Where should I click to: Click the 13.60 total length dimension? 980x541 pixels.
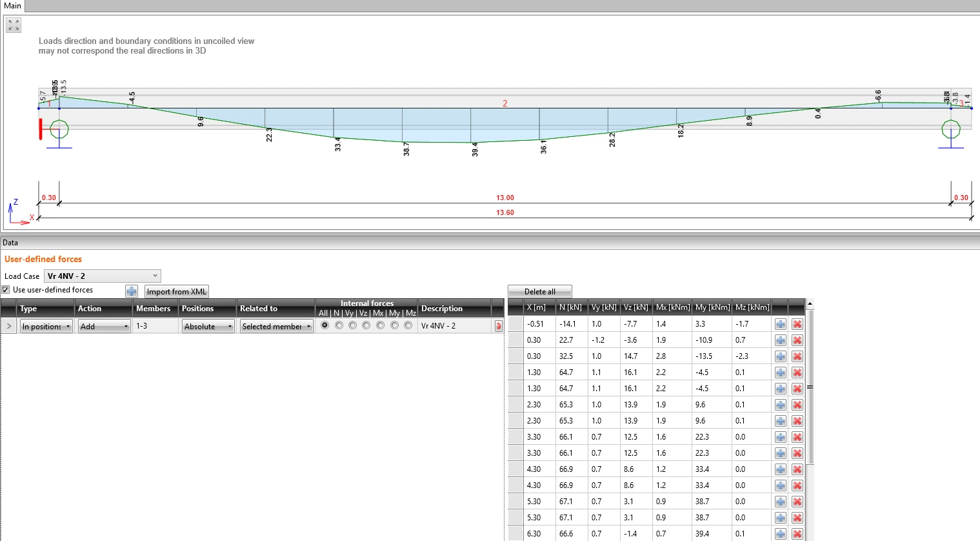click(x=505, y=212)
